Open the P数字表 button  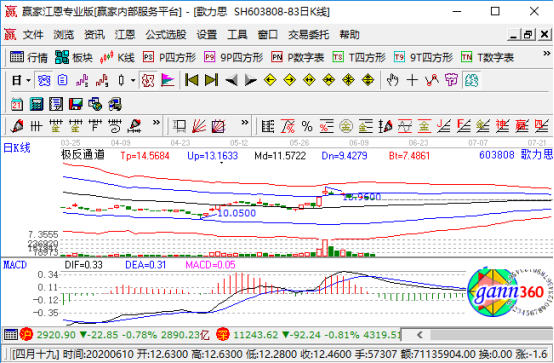pyautogui.click(x=297, y=57)
